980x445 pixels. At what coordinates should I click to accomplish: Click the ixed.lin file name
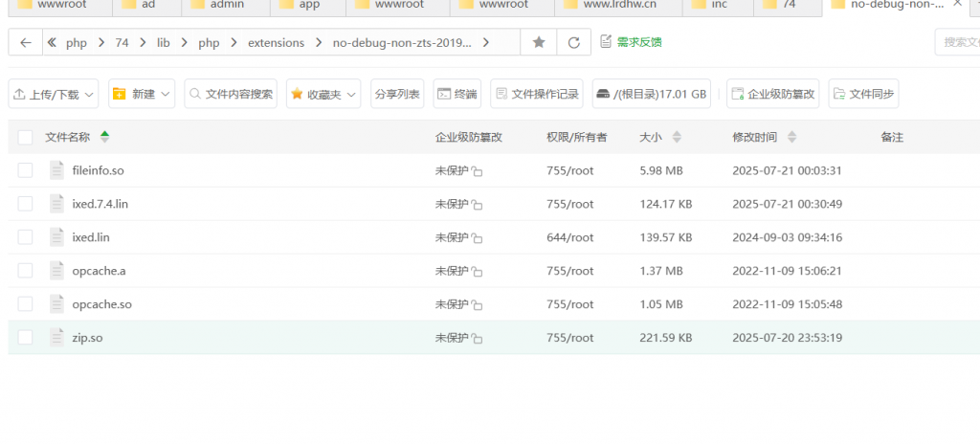91,237
